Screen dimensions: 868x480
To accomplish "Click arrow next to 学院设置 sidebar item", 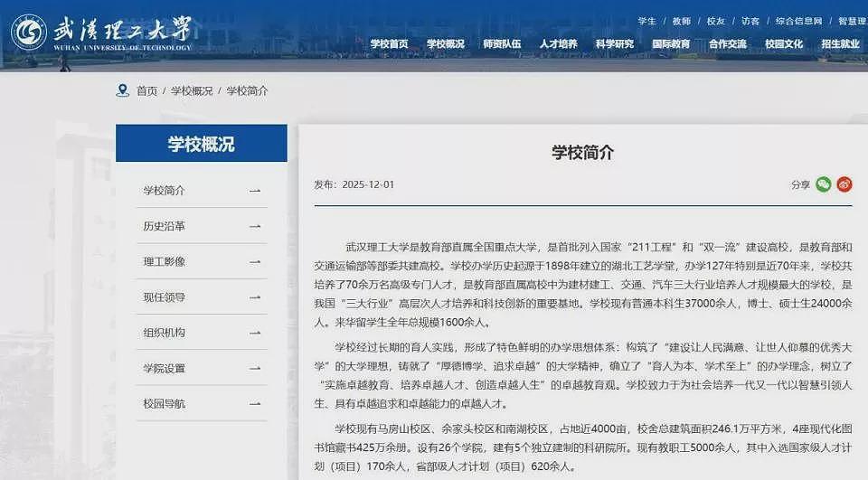I will (x=255, y=368).
